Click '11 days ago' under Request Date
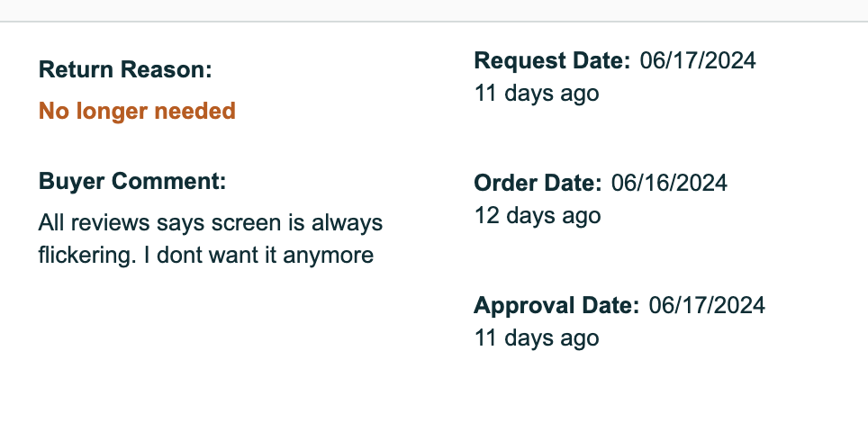 point(537,94)
